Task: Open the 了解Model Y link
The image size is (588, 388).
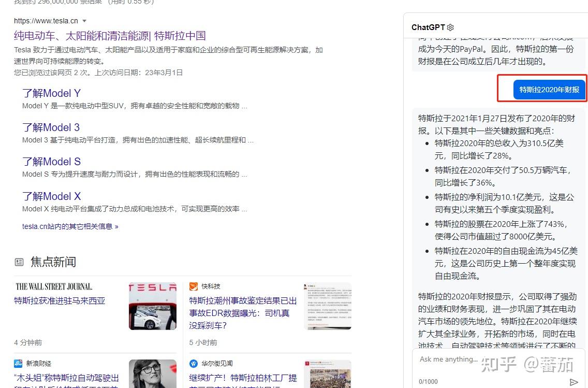Action: pyautogui.click(x=51, y=93)
